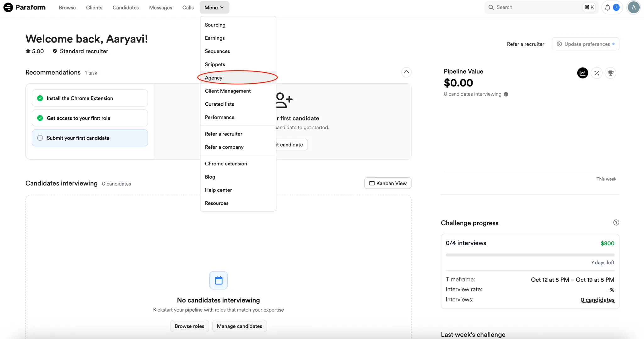Open Sequences menu entry
This screenshot has height=339, width=644.
(238, 51)
